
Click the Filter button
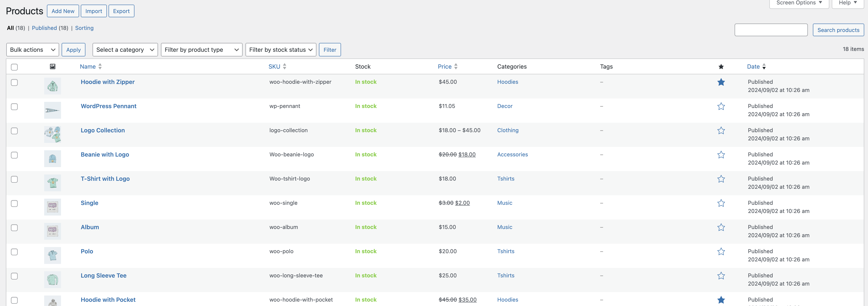[x=330, y=50]
